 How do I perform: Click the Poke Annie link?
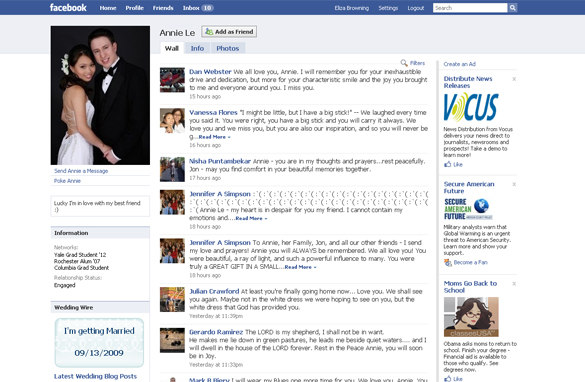67,181
